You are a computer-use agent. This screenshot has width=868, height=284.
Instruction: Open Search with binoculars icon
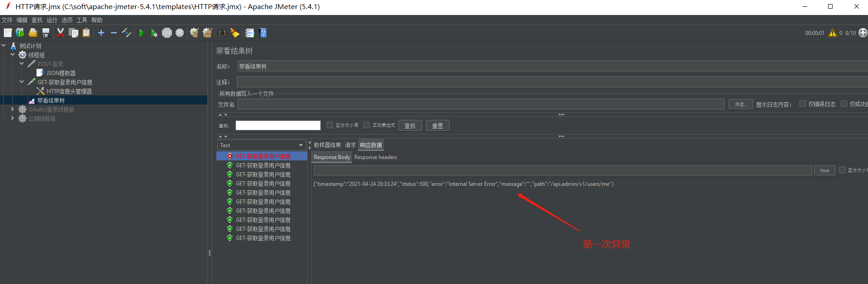222,33
